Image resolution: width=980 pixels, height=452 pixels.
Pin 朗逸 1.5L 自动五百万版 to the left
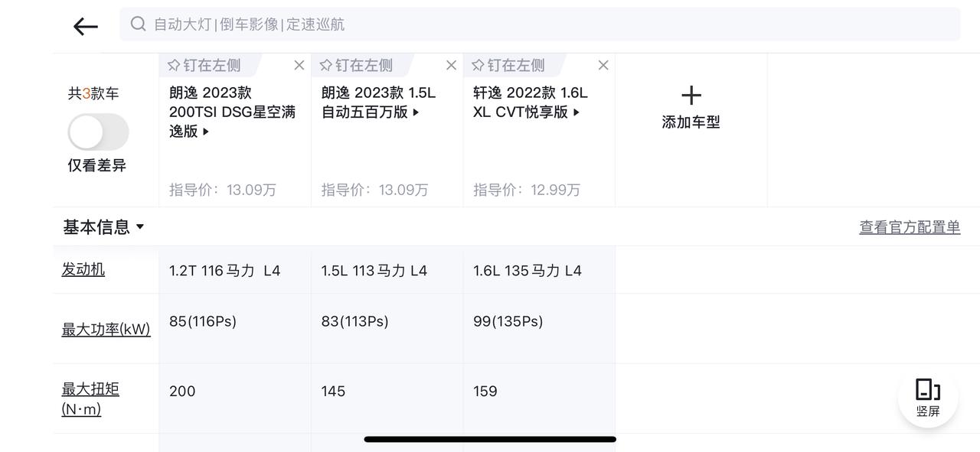(356, 65)
